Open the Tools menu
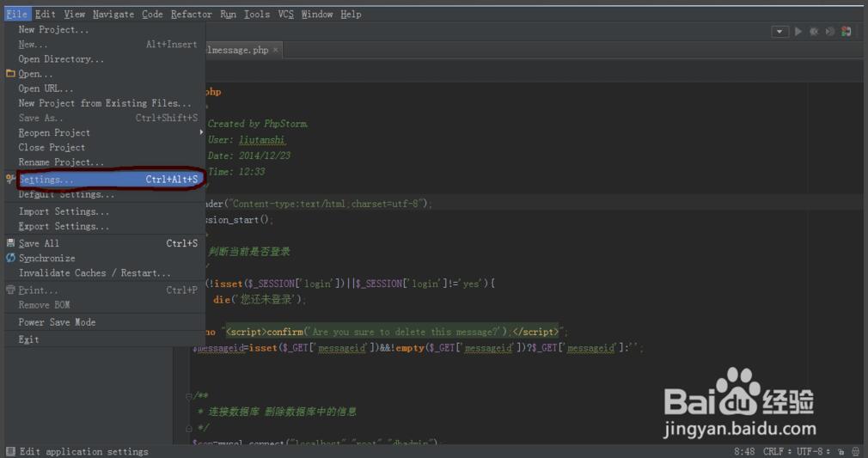 pyautogui.click(x=257, y=14)
